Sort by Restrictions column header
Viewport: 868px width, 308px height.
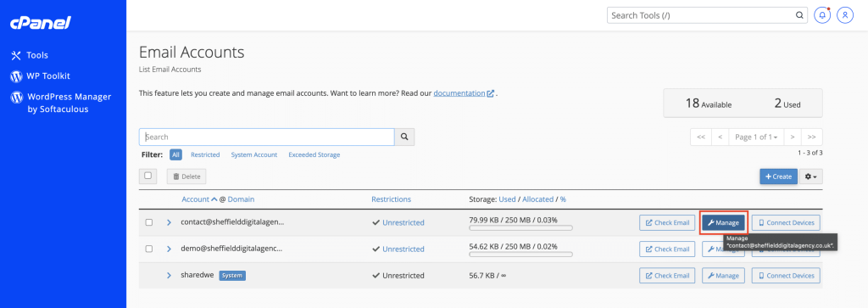click(x=392, y=199)
